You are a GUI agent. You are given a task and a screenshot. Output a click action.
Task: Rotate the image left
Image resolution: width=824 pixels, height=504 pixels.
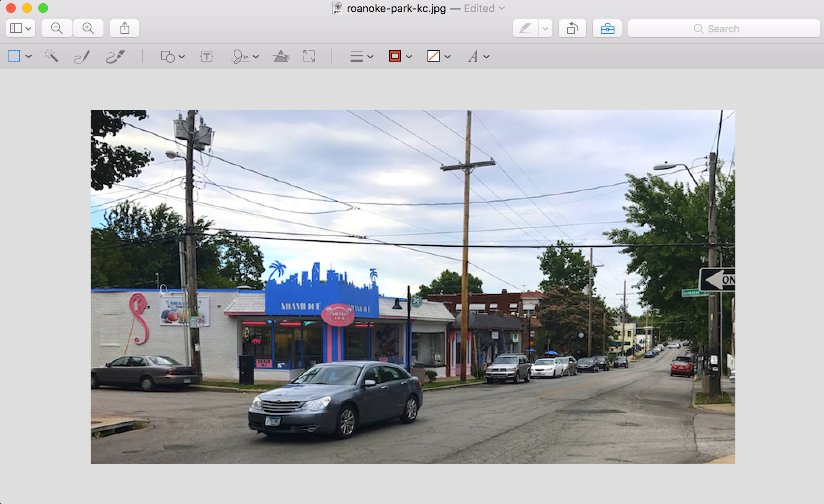[573, 28]
